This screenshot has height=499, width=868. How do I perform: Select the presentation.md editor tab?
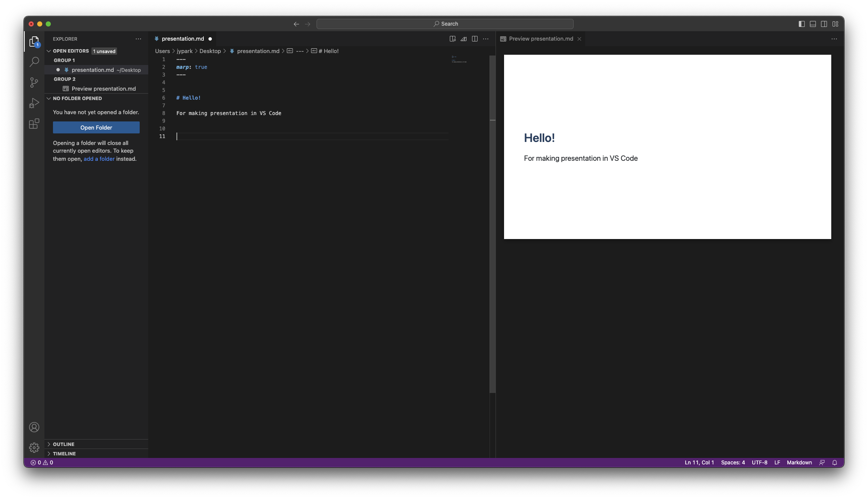tap(183, 39)
